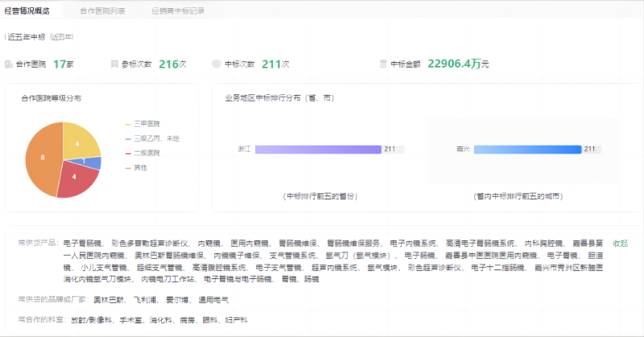
Task: Click the 飞利浦 brand name
Action: 145,300
